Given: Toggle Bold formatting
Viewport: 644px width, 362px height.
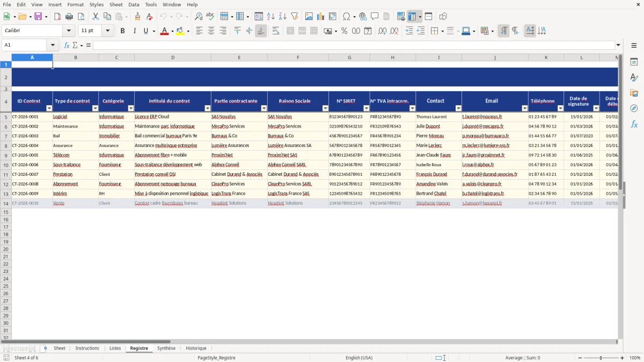Looking at the screenshot, I should [x=123, y=31].
